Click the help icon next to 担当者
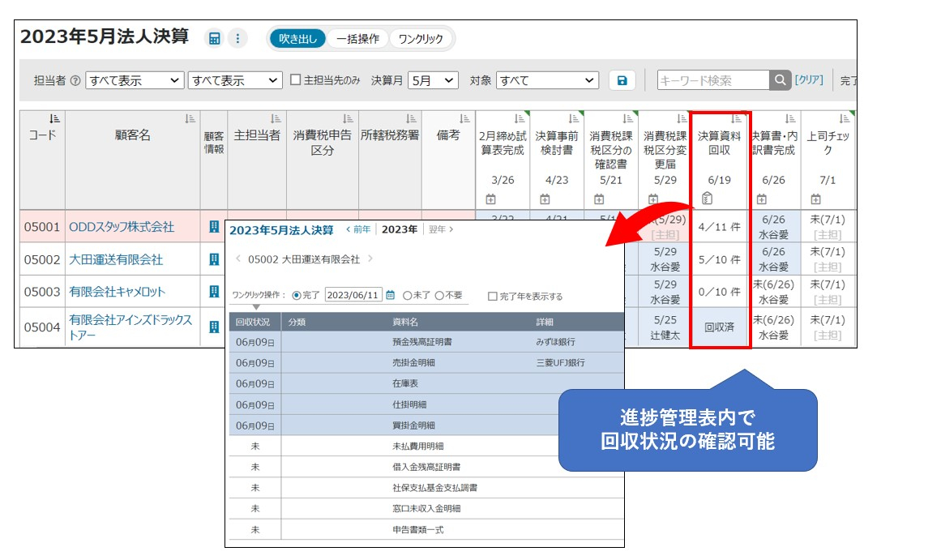The height and width of the screenshot is (560, 941). [x=75, y=81]
